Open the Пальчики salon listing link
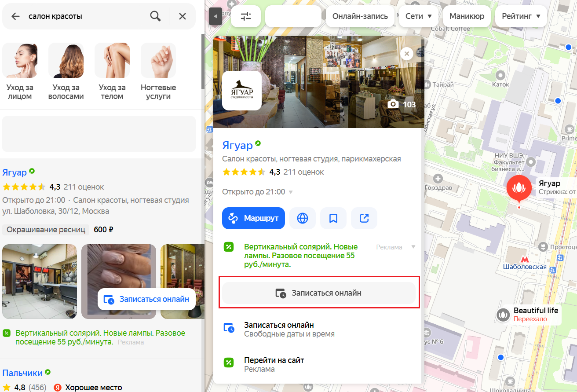The width and height of the screenshot is (577, 392). coord(22,373)
